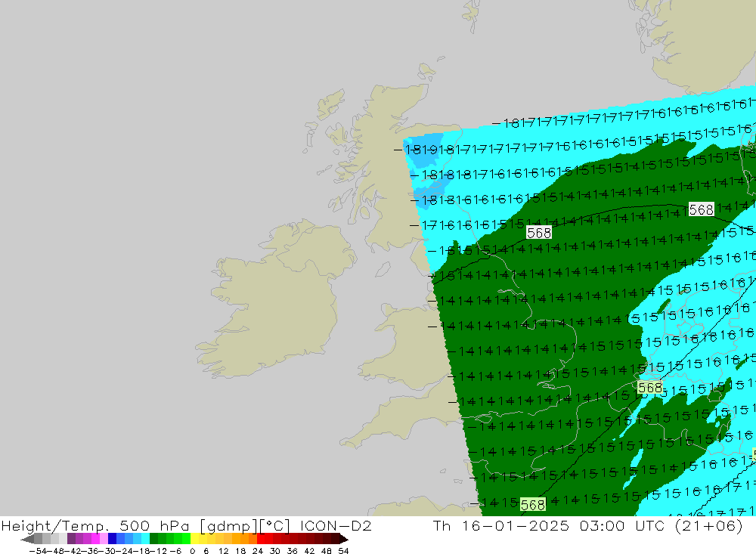Viewport: 756px width, 554px height.
Task: Click the (21+06) forecast run label
Action: pos(709,526)
